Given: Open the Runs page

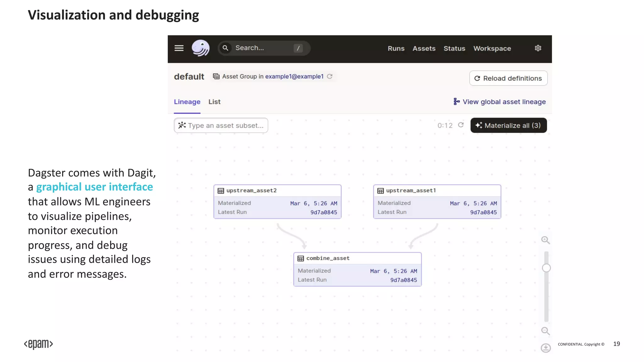Looking at the screenshot, I should [396, 48].
